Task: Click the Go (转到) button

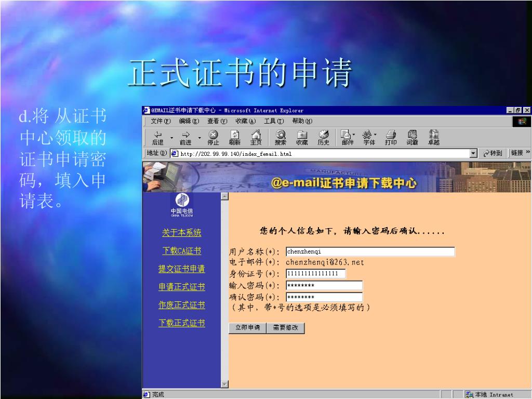Action: tap(493, 153)
